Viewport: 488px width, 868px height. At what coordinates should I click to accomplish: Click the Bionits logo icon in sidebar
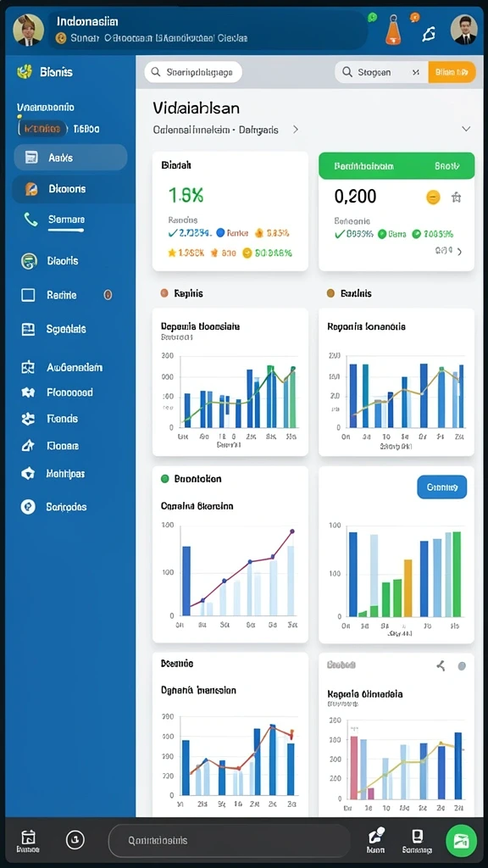(25, 71)
